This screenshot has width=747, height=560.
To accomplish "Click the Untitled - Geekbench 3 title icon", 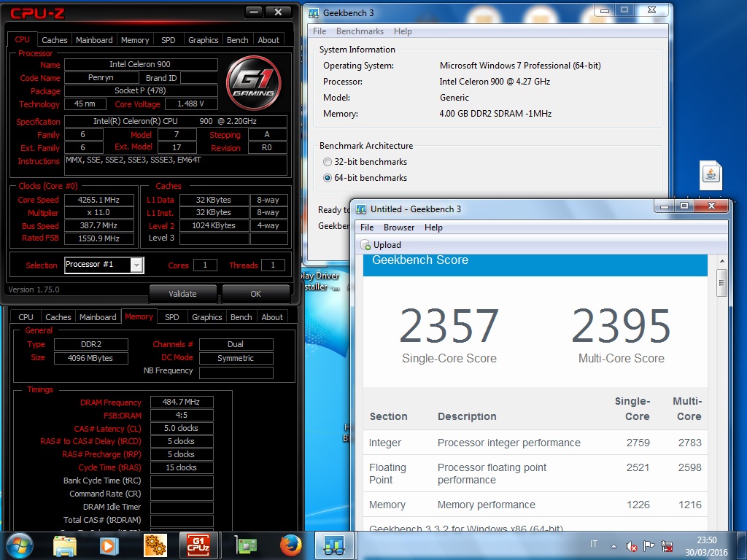I will click(361, 209).
